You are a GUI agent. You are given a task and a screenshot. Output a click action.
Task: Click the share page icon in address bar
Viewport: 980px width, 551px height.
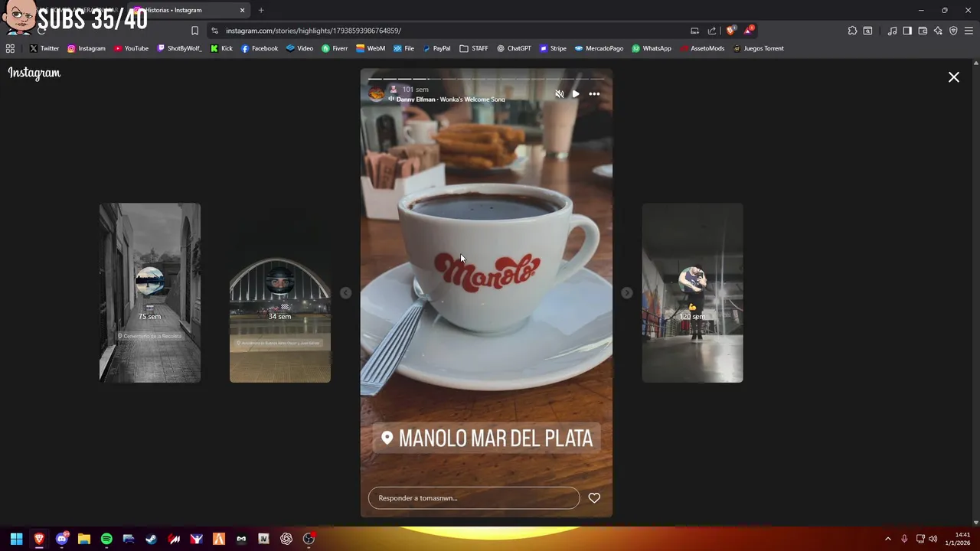[x=712, y=31]
